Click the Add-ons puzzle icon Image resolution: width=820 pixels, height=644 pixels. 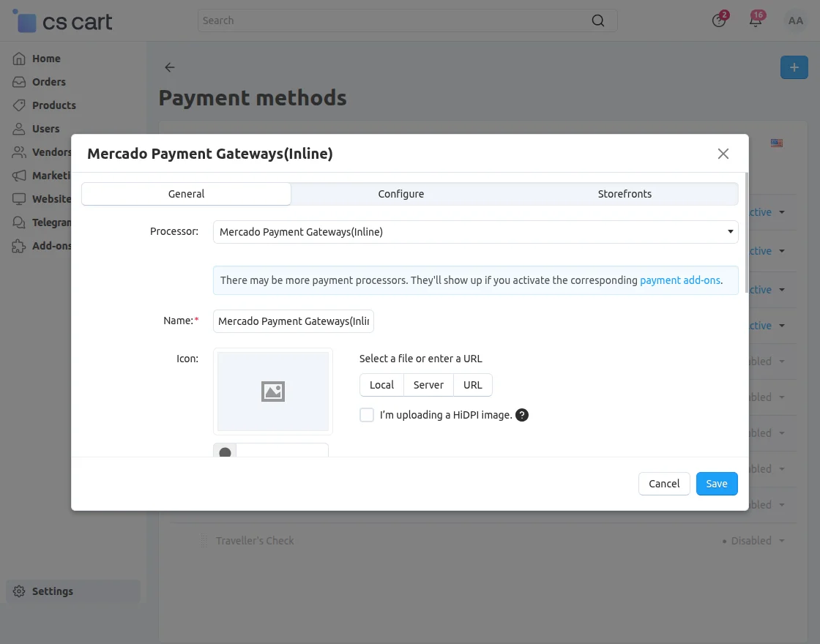[19, 246]
